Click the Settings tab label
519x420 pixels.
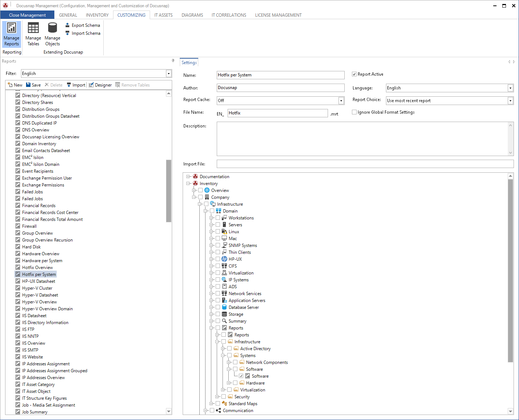(189, 62)
